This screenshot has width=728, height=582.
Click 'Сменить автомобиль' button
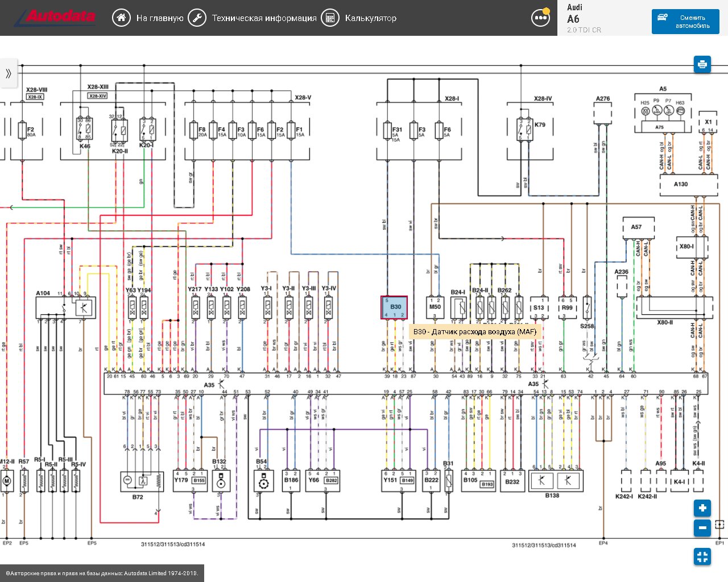[685, 22]
